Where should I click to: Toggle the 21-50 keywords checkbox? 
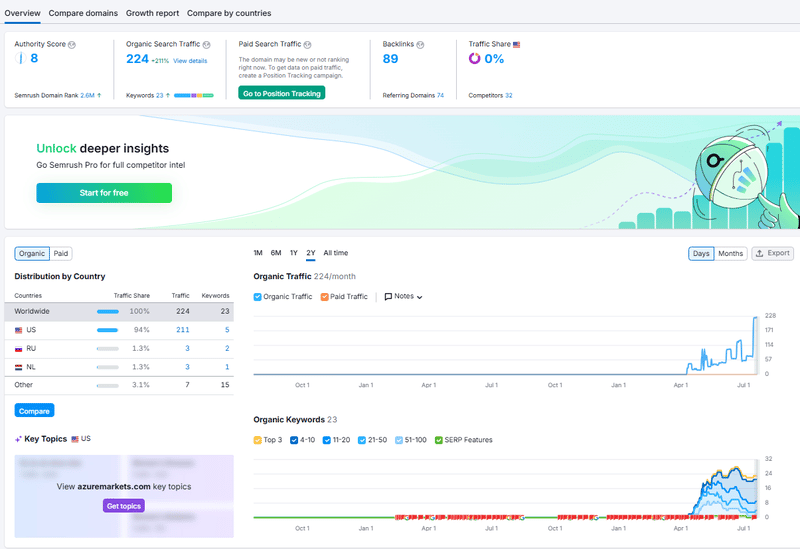click(362, 440)
